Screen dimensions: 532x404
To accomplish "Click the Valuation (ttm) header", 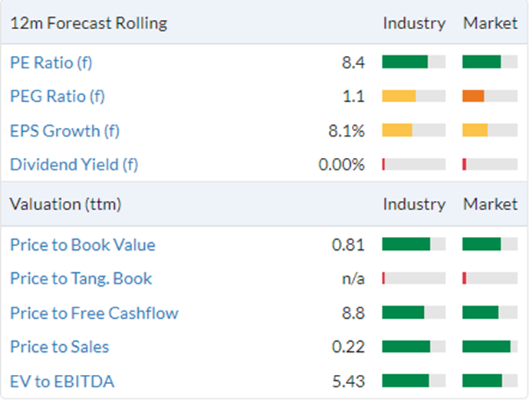I will (65, 205).
